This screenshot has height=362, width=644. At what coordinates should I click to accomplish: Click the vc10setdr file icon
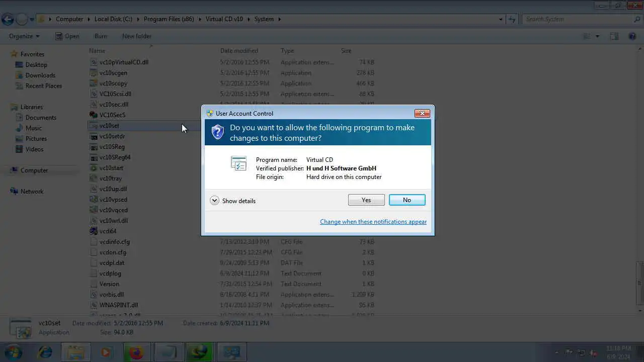pos(94,136)
